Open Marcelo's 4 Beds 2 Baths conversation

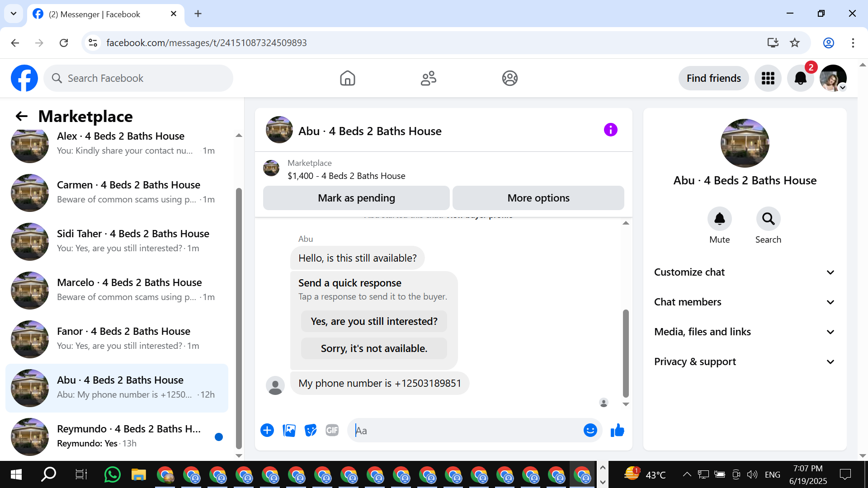point(117,290)
